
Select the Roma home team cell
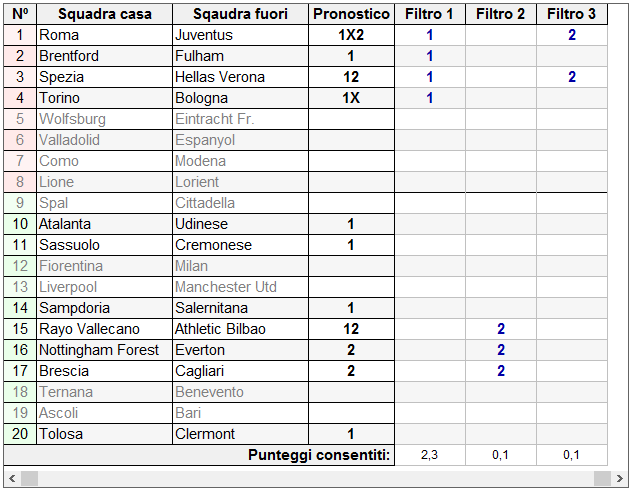point(104,35)
